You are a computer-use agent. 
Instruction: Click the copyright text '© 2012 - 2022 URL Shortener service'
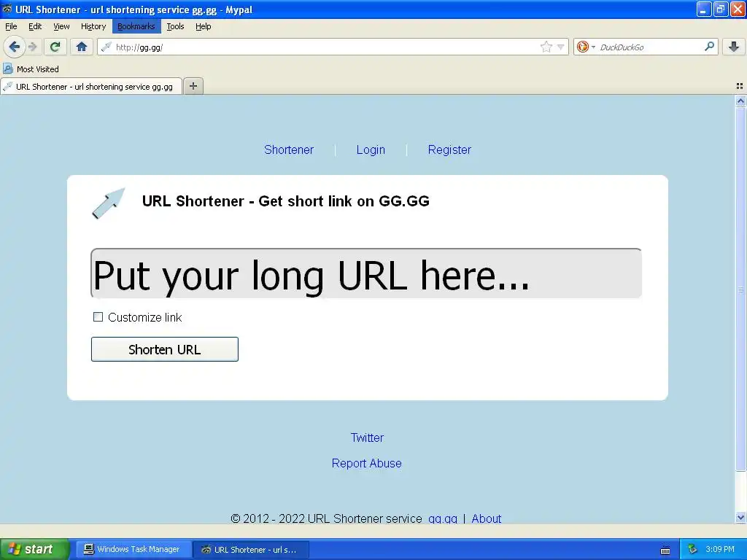(x=326, y=518)
